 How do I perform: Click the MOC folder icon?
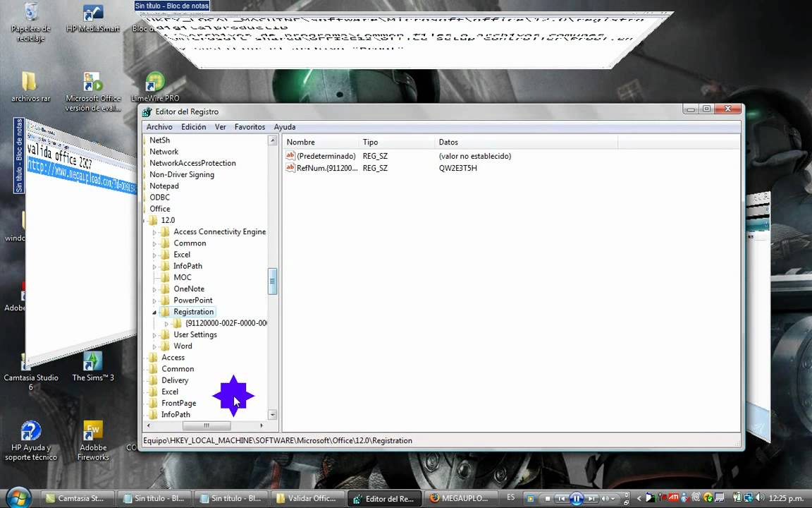tap(165, 277)
